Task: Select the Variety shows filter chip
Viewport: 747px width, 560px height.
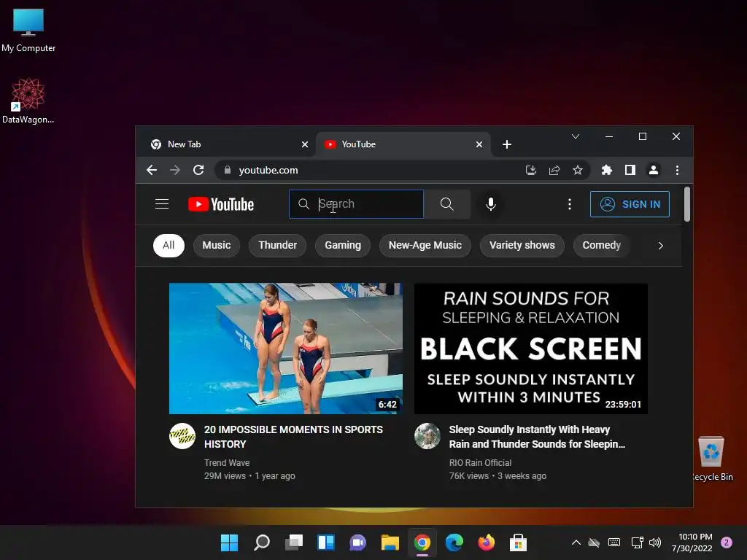Action: 522,245
